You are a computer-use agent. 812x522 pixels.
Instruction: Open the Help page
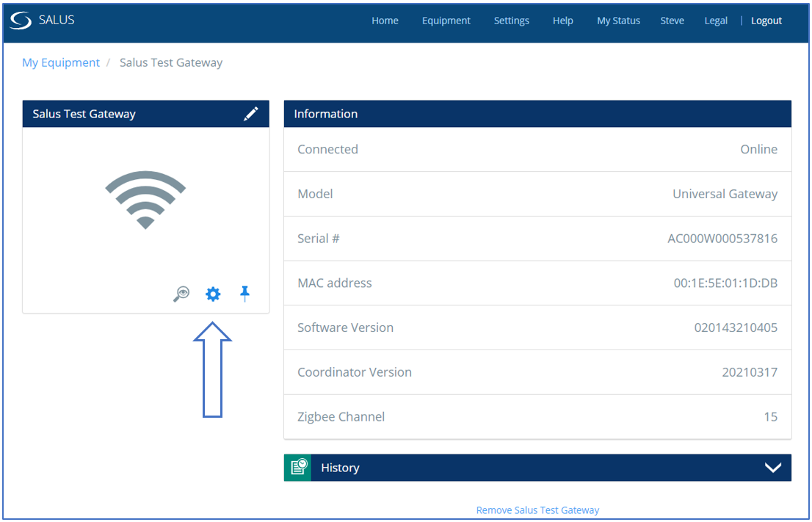click(x=563, y=21)
